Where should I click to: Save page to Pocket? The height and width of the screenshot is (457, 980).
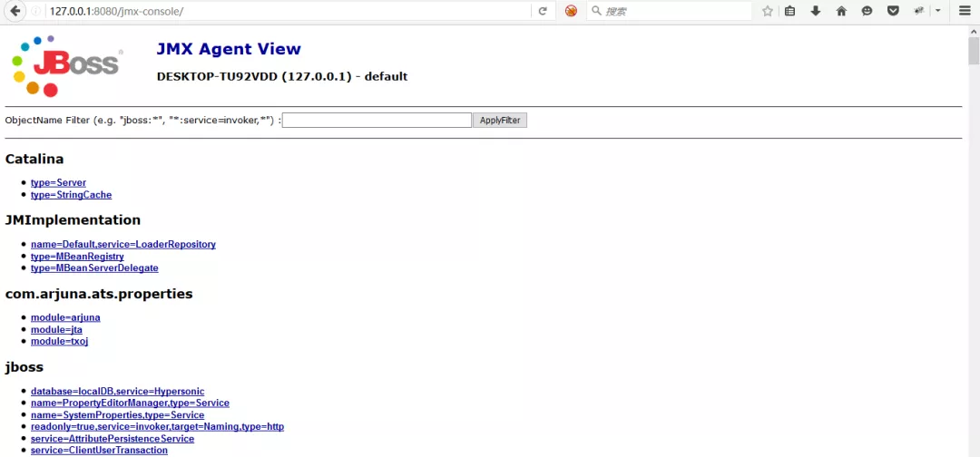point(893,11)
